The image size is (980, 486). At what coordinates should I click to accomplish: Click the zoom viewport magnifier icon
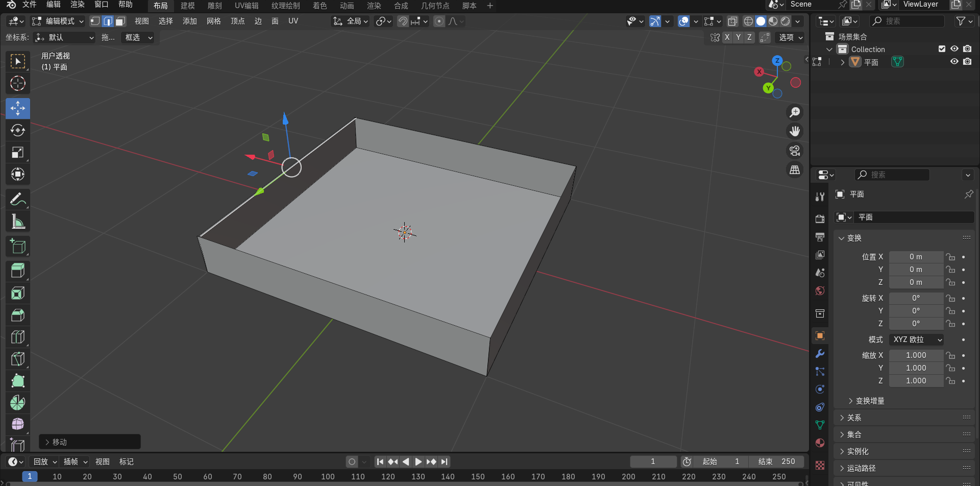(795, 112)
